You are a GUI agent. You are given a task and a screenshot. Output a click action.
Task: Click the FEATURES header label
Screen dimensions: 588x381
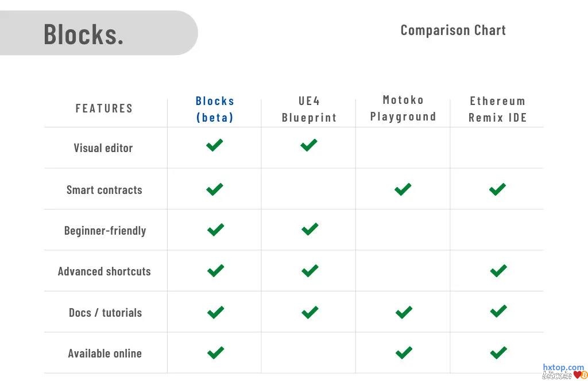[x=104, y=108]
